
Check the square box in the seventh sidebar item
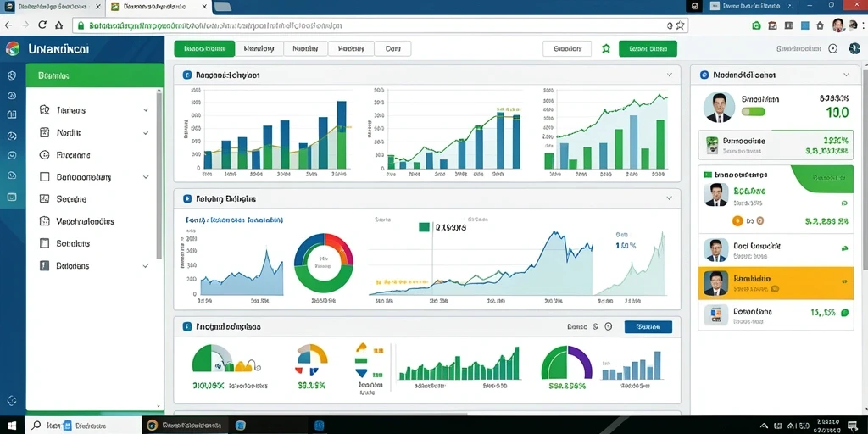pyautogui.click(x=46, y=243)
